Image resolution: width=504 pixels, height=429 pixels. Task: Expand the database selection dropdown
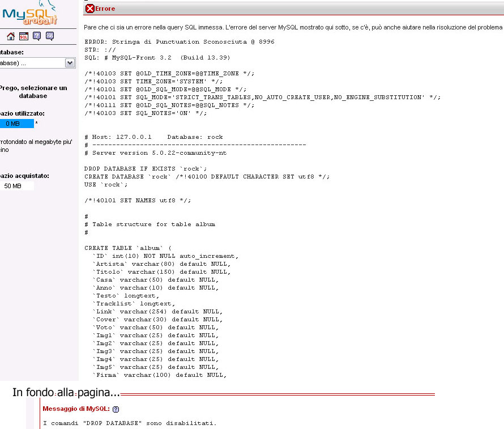click(70, 63)
